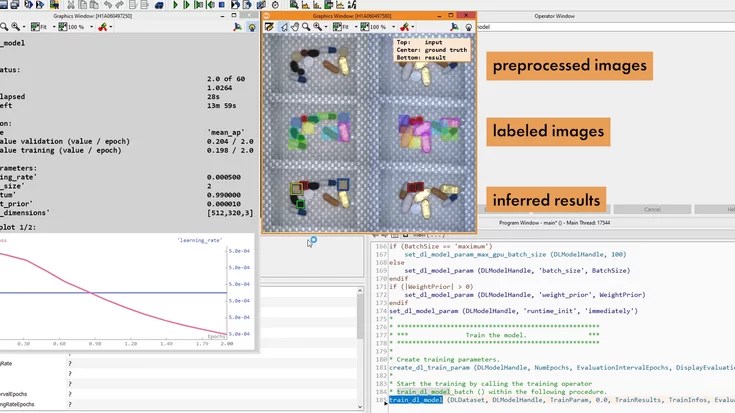Image resolution: width=735 pixels, height=413 pixels.
Task: Clear the pills graphics window with leftmost icon
Action: 270,27
